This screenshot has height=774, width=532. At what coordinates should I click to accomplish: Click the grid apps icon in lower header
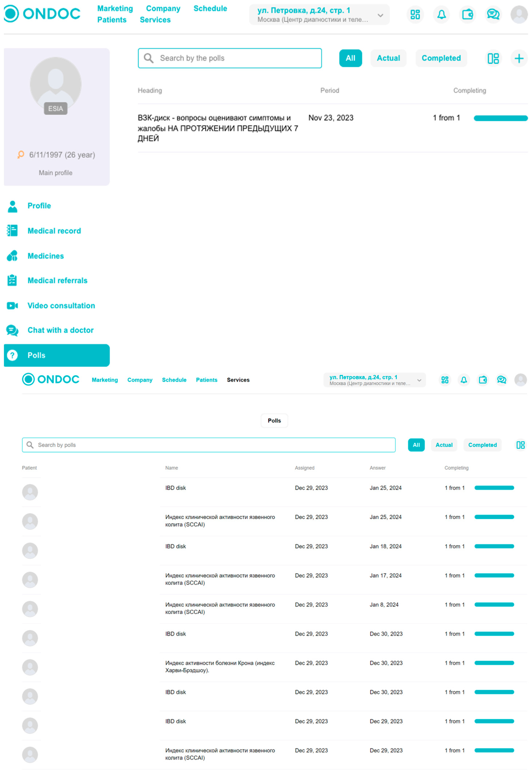coord(445,380)
